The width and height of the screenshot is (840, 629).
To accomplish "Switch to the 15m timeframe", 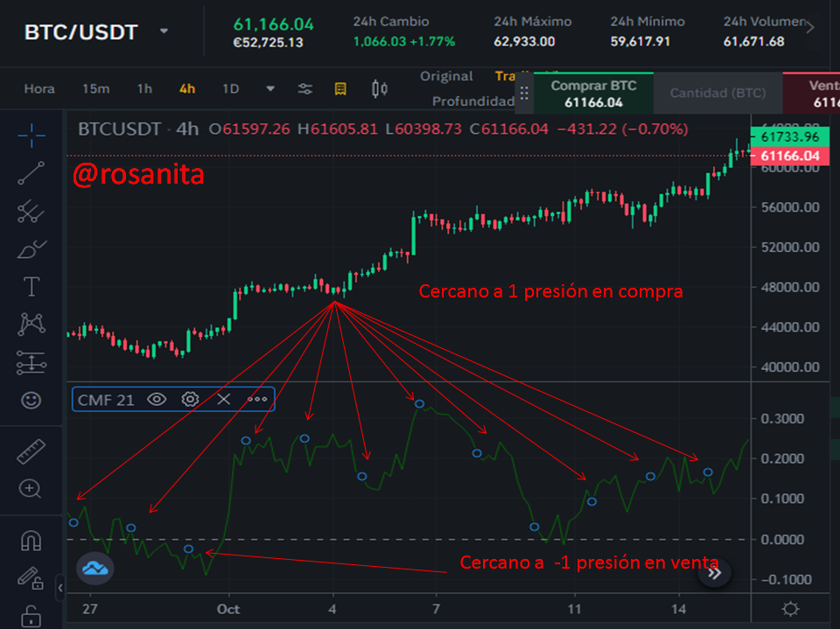I will click(96, 89).
